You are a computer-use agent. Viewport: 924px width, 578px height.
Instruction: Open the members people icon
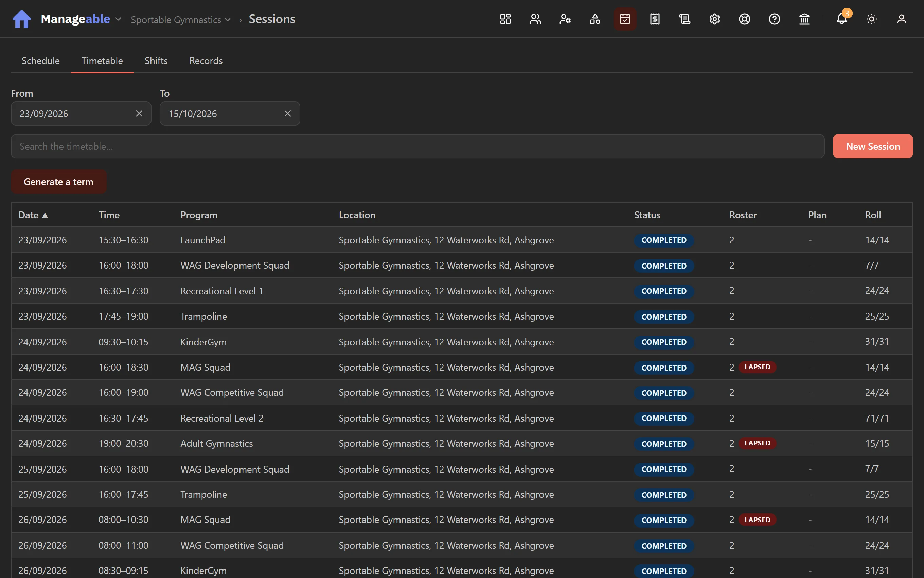(535, 19)
